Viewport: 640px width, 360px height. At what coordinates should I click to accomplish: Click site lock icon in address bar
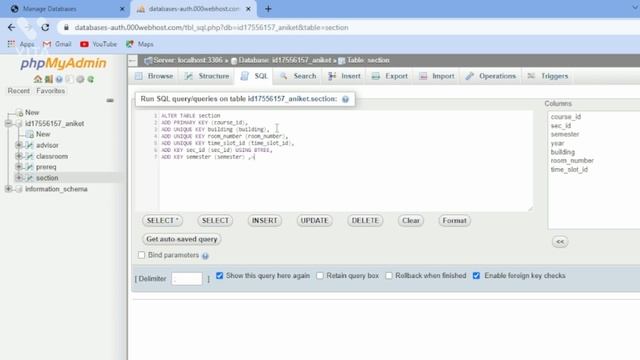click(x=66, y=27)
